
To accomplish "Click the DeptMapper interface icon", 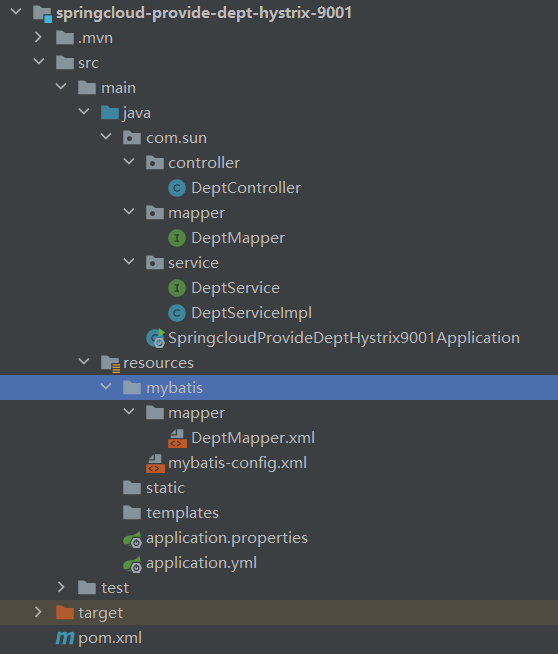I will point(177,238).
